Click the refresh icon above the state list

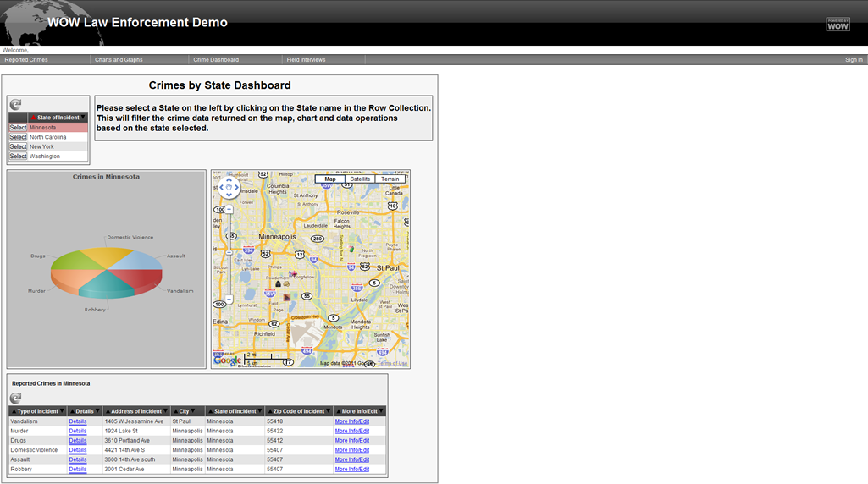point(15,104)
